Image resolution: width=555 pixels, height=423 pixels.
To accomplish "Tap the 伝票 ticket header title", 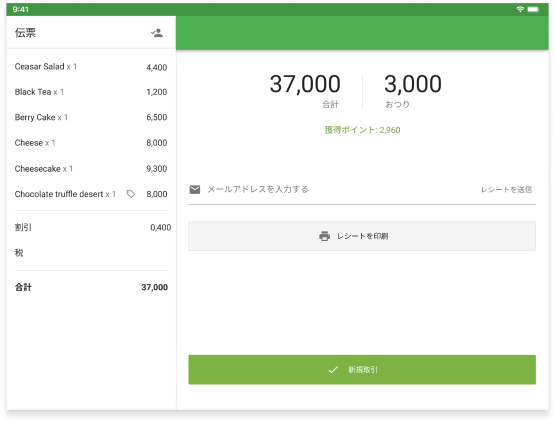I will click(x=25, y=33).
